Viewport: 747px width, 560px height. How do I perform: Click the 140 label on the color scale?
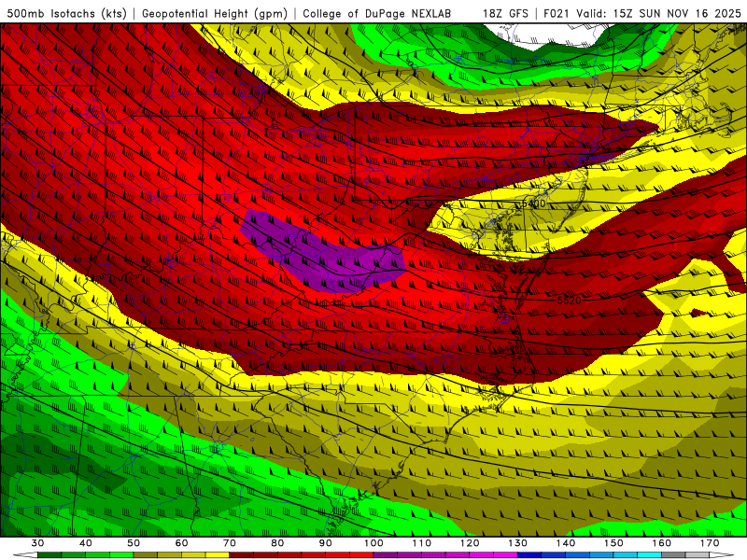click(x=566, y=543)
